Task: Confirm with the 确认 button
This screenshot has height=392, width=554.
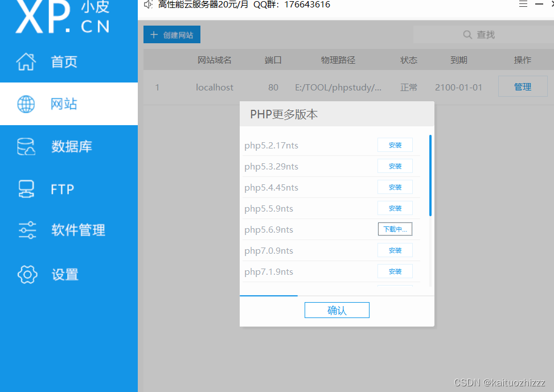Action: 336,310
